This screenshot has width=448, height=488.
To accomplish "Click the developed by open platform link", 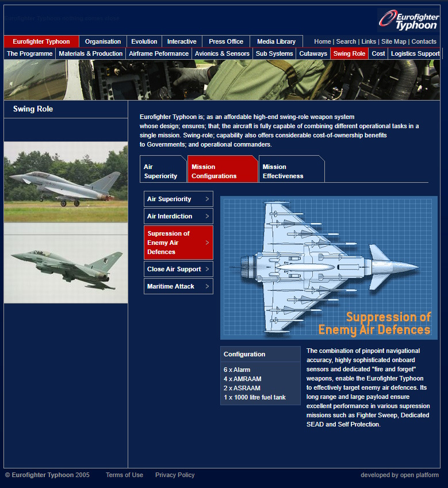I will pyautogui.click(x=400, y=475).
